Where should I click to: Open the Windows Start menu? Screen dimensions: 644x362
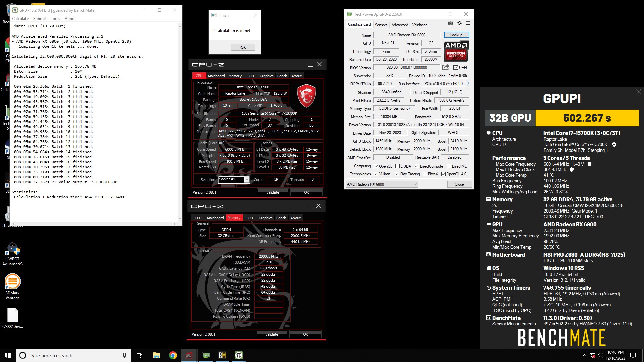tap(8, 355)
